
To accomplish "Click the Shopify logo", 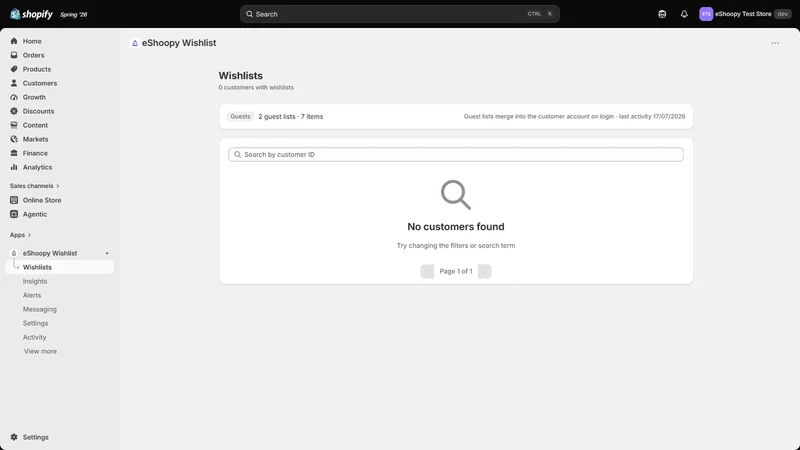I will click(31, 14).
